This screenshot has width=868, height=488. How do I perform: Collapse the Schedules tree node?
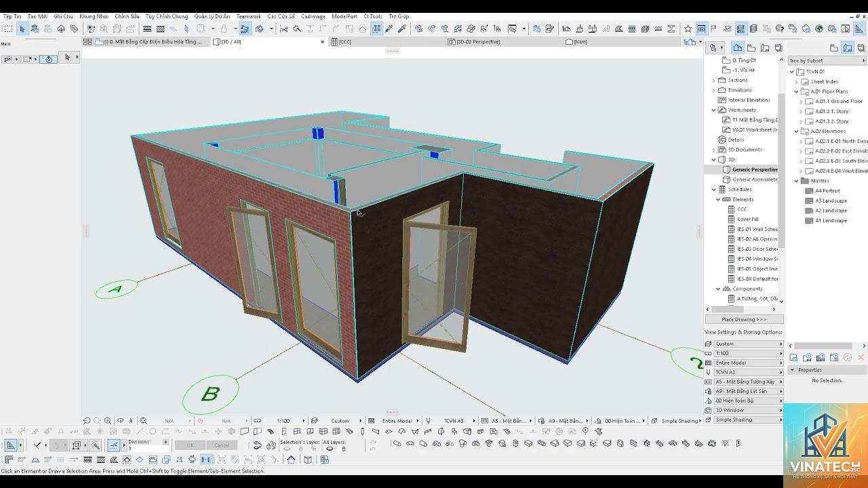coord(713,190)
